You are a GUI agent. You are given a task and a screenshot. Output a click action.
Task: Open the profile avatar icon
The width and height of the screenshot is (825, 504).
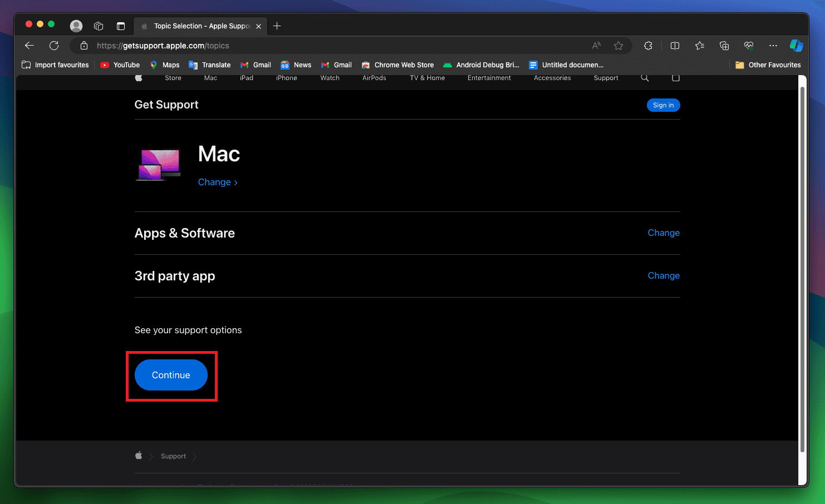[x=76, y=26]
